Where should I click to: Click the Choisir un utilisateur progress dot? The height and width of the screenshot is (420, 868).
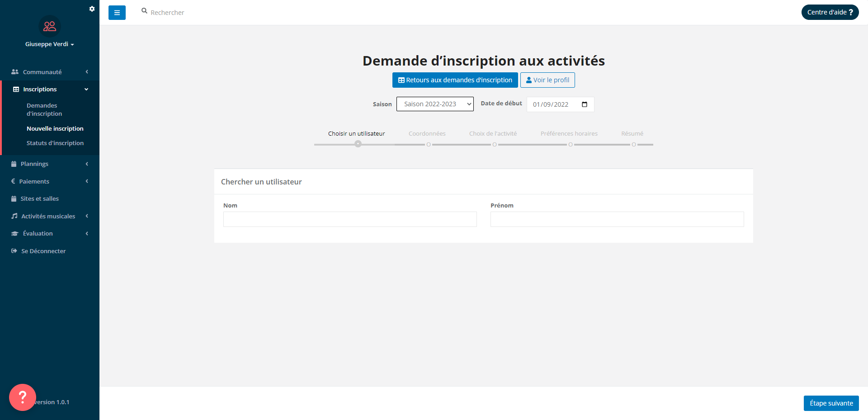(358, 144)
